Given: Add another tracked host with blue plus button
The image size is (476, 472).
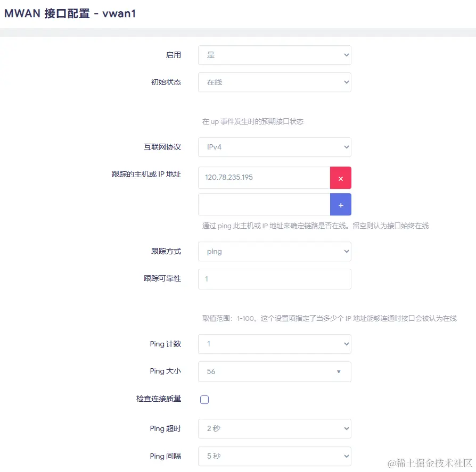Looking at the screenshot, I should pyautogui.click(x=341, y=204).
